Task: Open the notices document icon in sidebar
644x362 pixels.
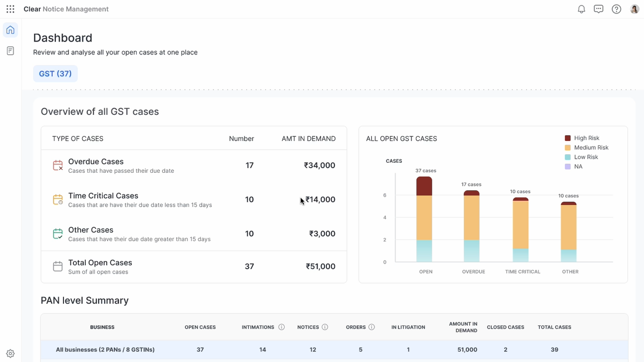Action: [x=10, y=51]
